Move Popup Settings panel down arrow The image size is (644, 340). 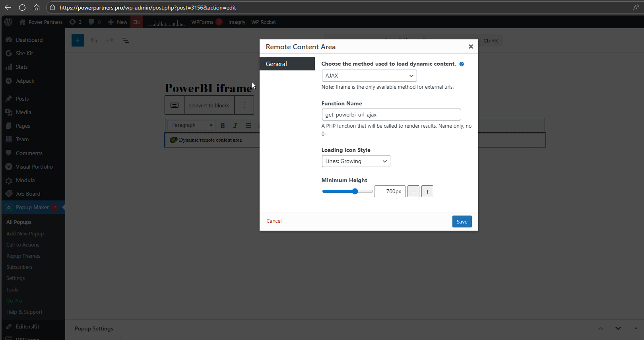point(618,328)
